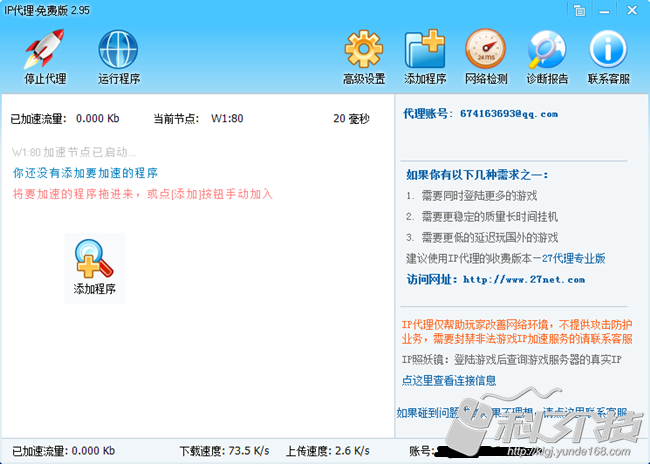Minimize the IP代理 window
650x464 pixels.
click(x=604, y=10)
